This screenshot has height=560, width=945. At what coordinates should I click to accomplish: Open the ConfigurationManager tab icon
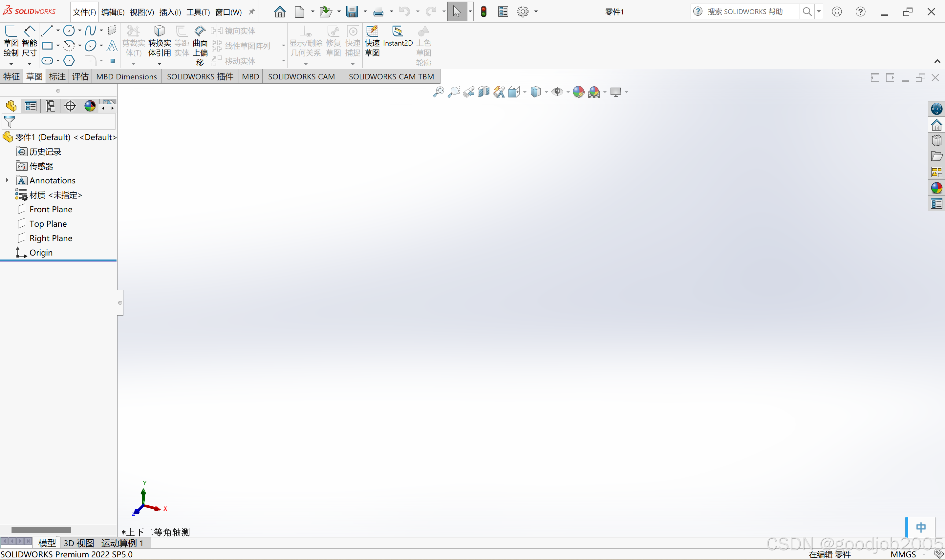[50, 106]
